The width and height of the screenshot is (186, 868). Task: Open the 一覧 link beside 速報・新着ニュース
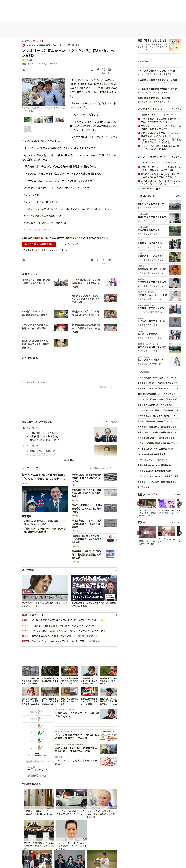(x=115, y=615)
